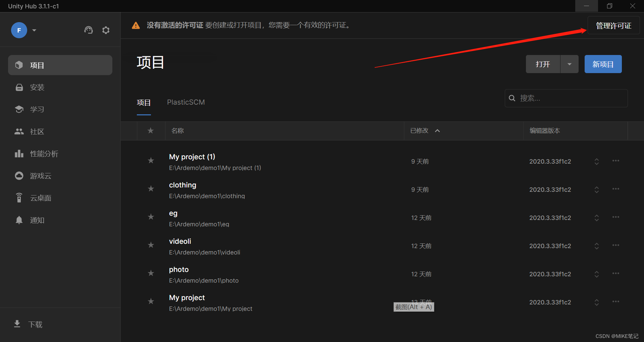Change editor version for eg

(x=597, y=218)
